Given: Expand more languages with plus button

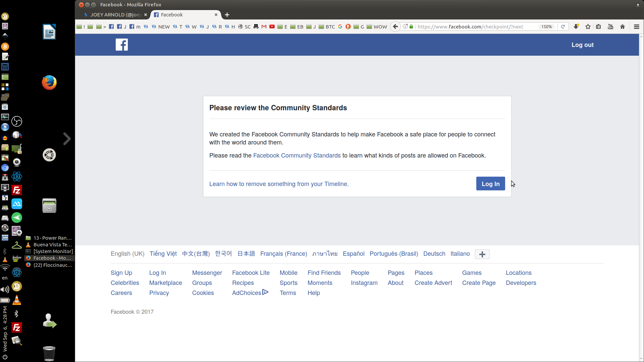Looking at the screenshot, I should point(482,254).
